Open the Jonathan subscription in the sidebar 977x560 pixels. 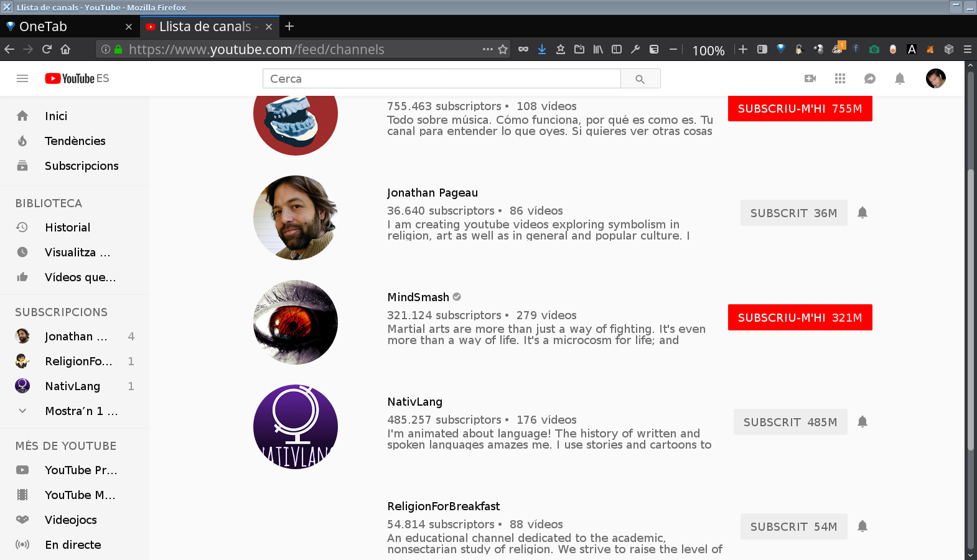click(x=75, y=336)
